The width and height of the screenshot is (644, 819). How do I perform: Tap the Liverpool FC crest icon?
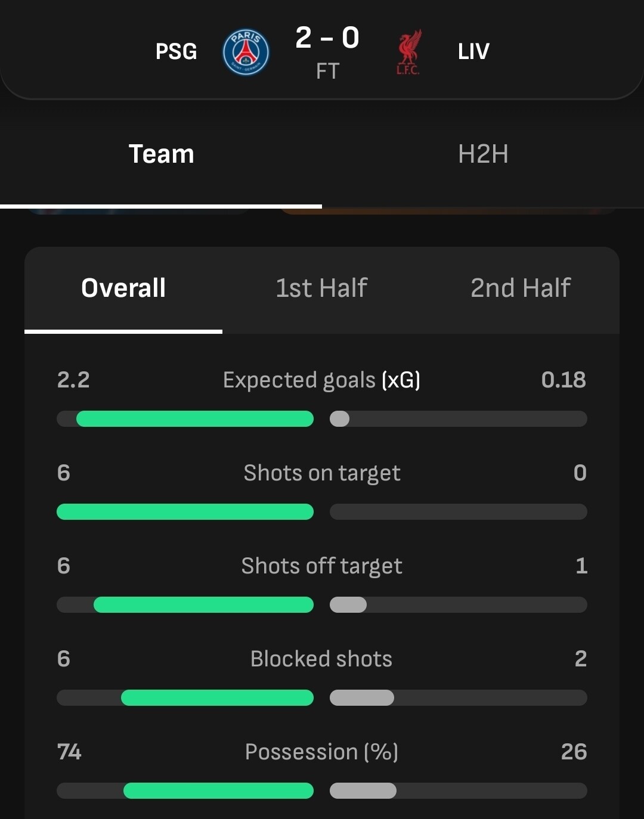(x=408, y=52)
